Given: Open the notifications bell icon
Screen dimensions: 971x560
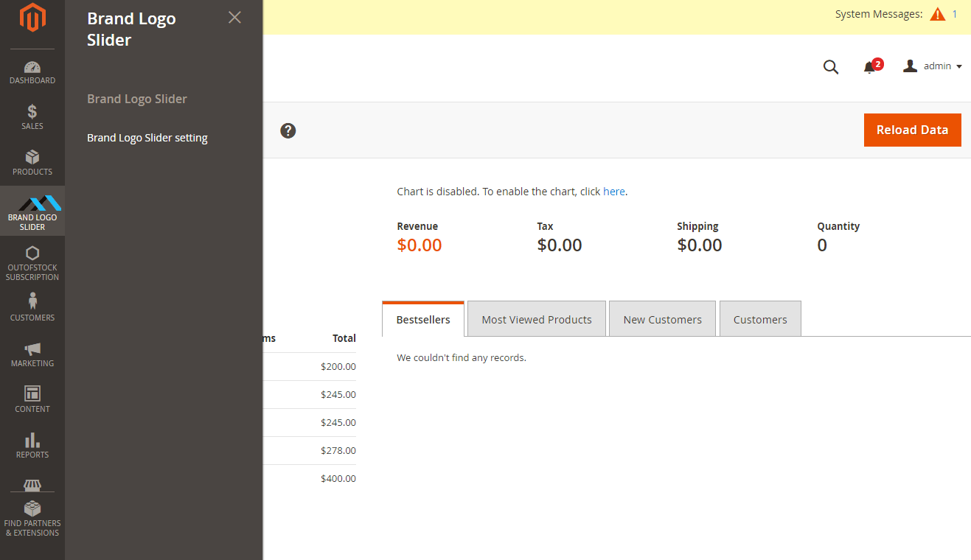Looking at the screenshot, I should (x=869, y=67).
